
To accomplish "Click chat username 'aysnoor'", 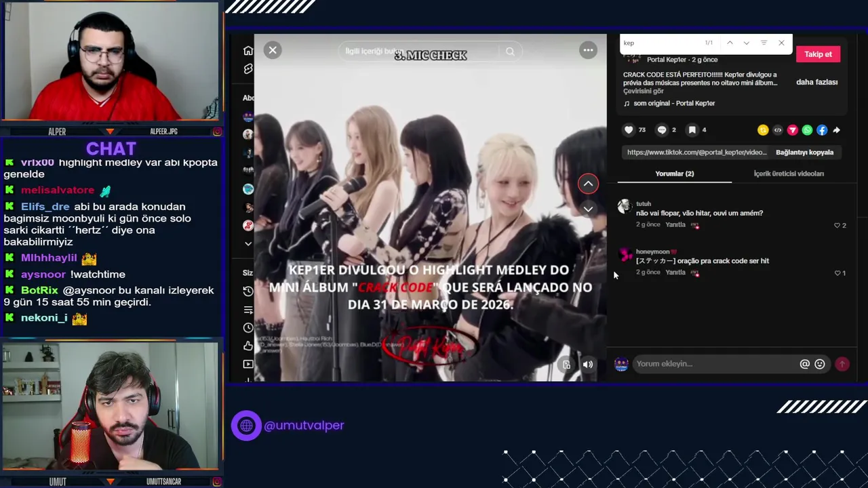I will pyautogui.click(x=43, y=274).
